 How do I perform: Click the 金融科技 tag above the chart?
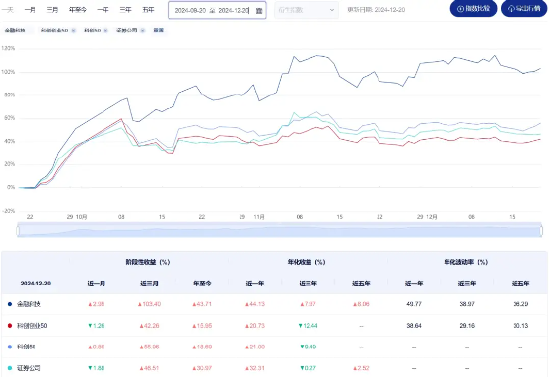pyautogui.click(x=15, y=31)
